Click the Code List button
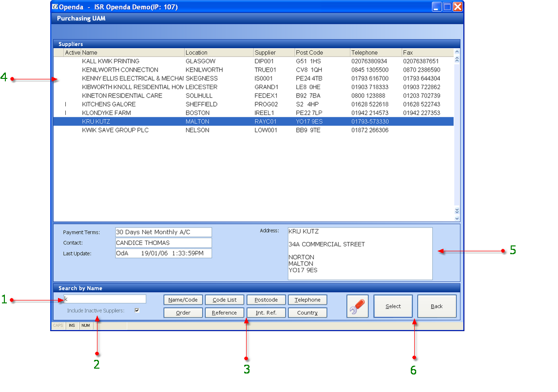 coord(225,300)
